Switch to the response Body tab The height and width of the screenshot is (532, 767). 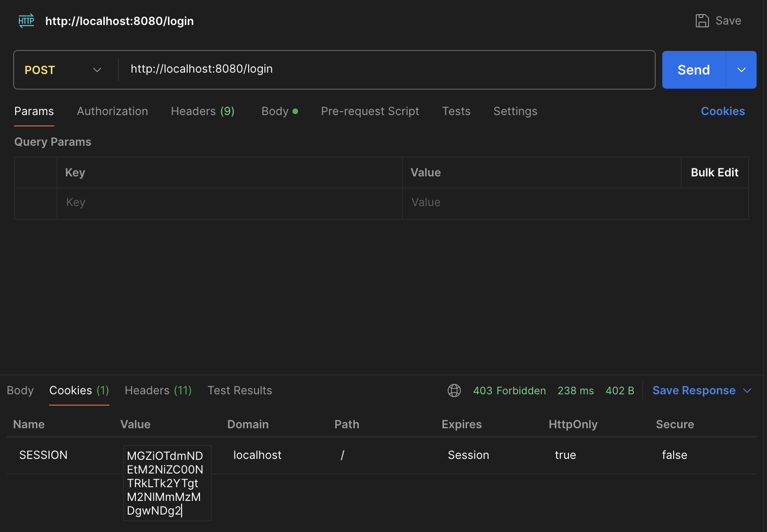tap(20, 391)
